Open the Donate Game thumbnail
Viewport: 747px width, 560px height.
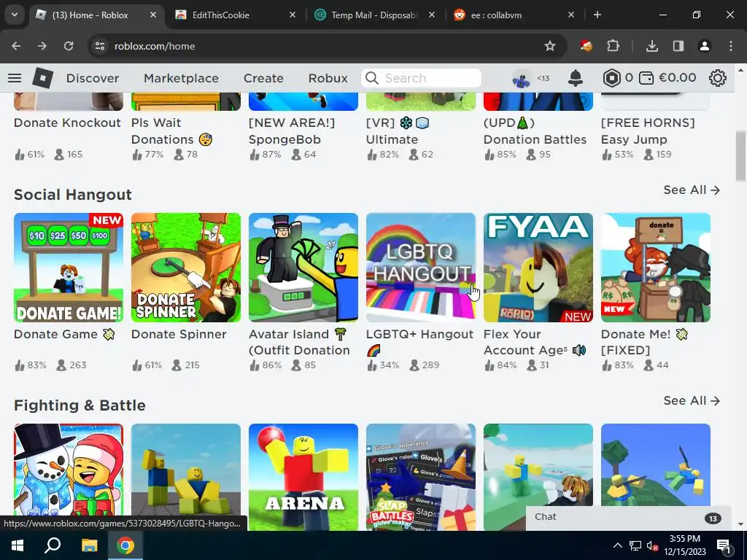coord(69,268)
